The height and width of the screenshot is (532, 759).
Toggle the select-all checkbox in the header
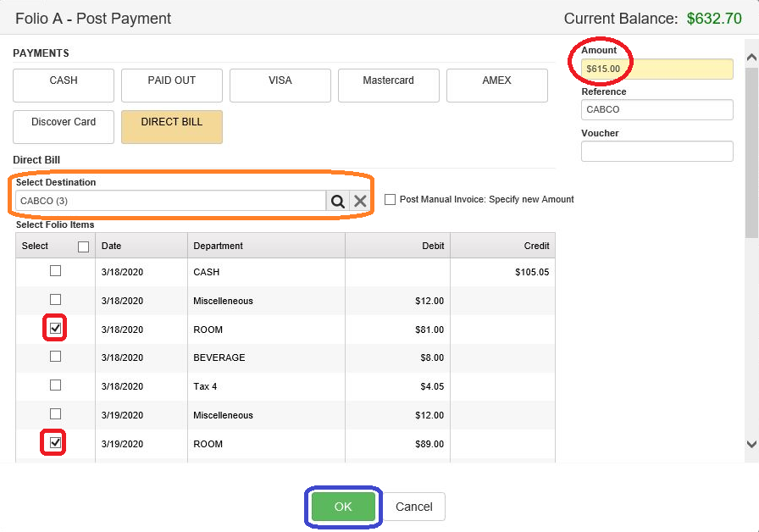click(x=82, y=246)
